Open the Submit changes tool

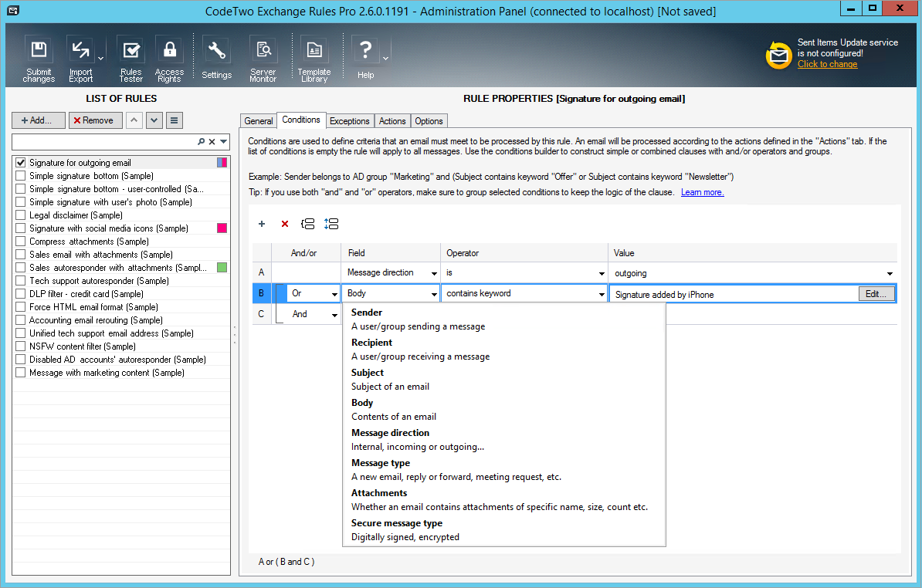[x=38, y=57]
